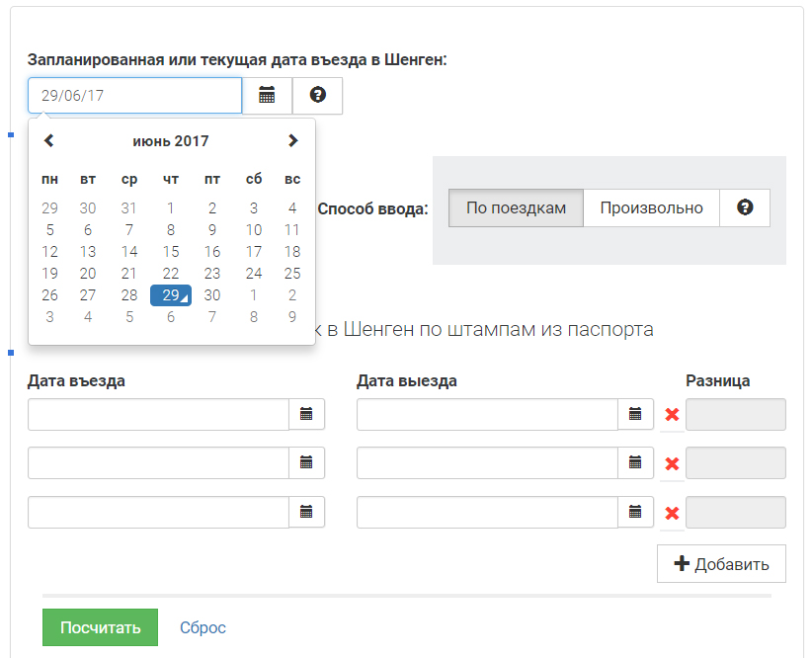Screen dimensions: 812x658
Task: Click help icon beside the entry date calendar button
Action: 317,96
